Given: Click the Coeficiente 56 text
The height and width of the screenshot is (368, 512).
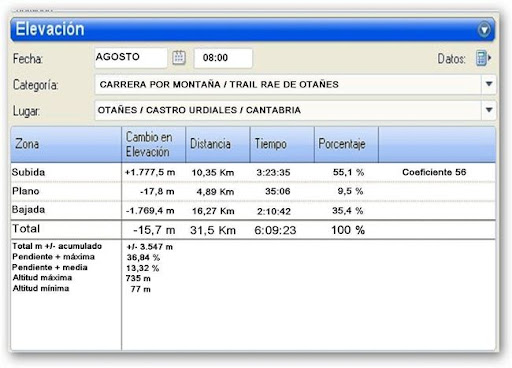Looking at the screenshot, I should click(434, 172).
